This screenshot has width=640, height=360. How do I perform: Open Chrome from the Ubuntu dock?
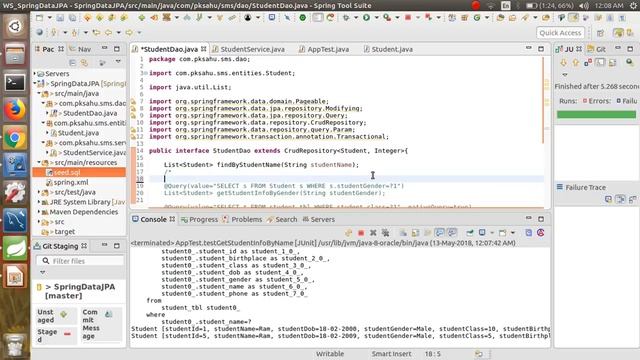(x=15, y=138)
